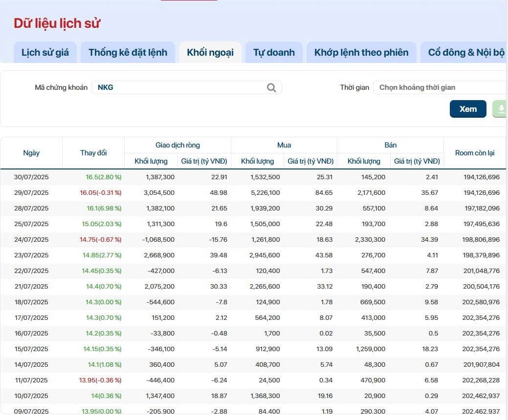The height and width of the screenshot is (420, 508).
Task: Click the Bán column group header
Action: (x=390, y=145)
